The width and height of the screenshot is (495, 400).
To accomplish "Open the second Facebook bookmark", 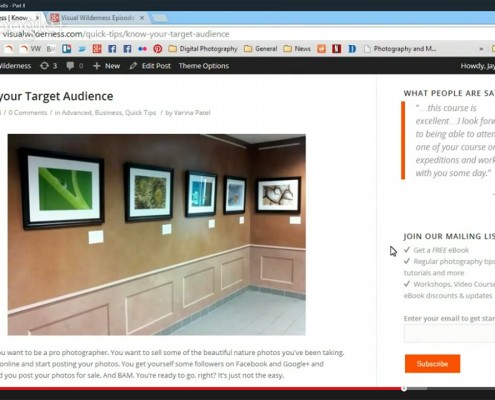I will click(x=127, y=49).
